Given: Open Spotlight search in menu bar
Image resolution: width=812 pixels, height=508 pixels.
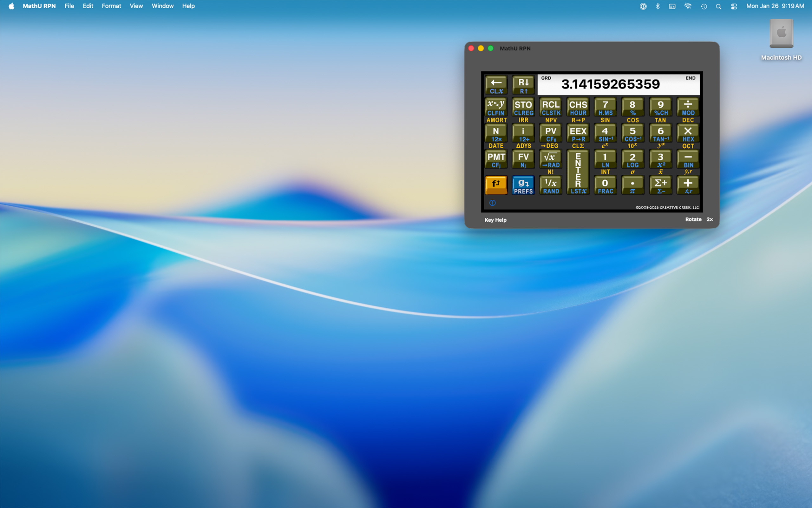Looking at the screenshot, I should coord(718,6).
